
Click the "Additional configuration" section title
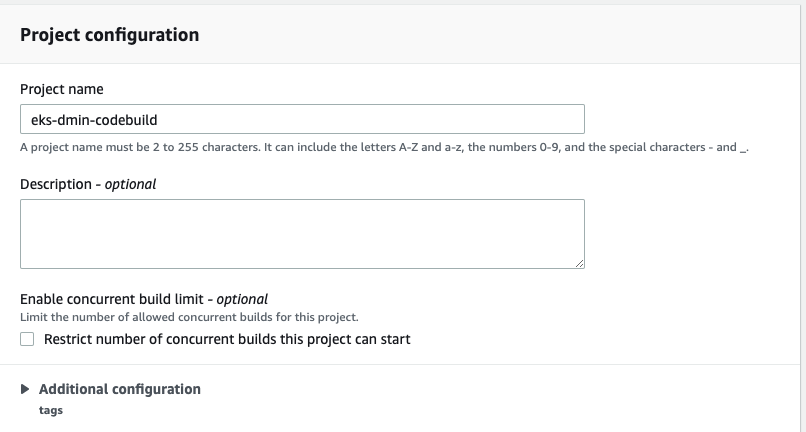120,389
